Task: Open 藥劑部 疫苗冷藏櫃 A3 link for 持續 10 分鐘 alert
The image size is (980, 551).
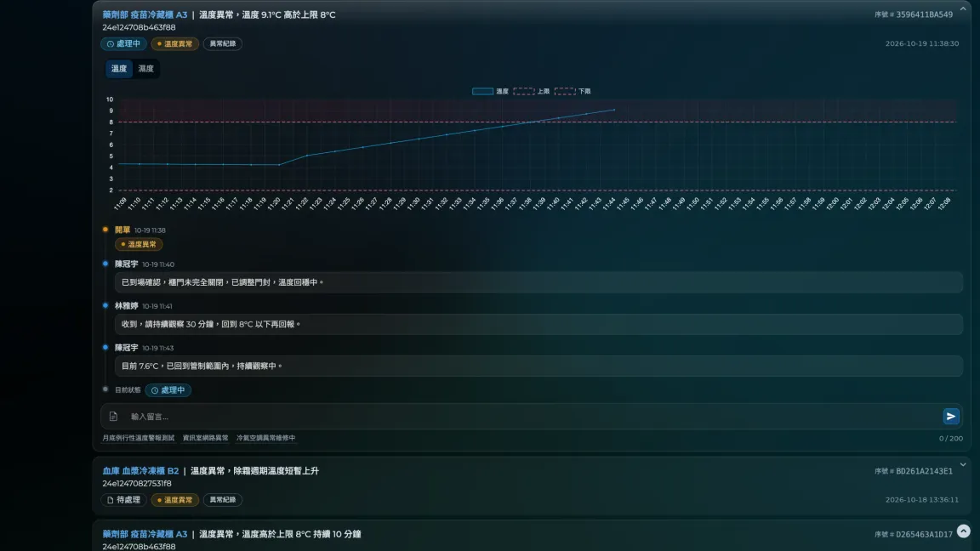Action: [145, 534]
